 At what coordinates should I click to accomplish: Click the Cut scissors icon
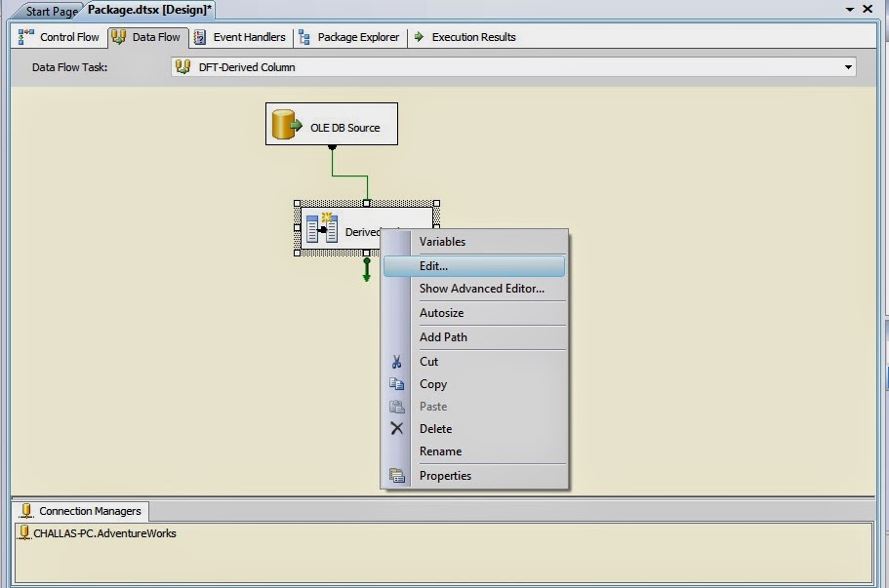(x=397, y=361)
